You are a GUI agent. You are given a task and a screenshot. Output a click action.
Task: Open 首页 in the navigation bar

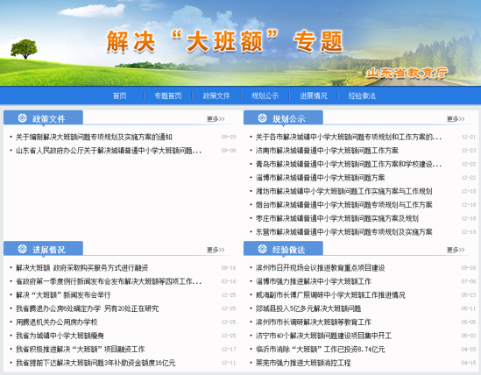120,96
